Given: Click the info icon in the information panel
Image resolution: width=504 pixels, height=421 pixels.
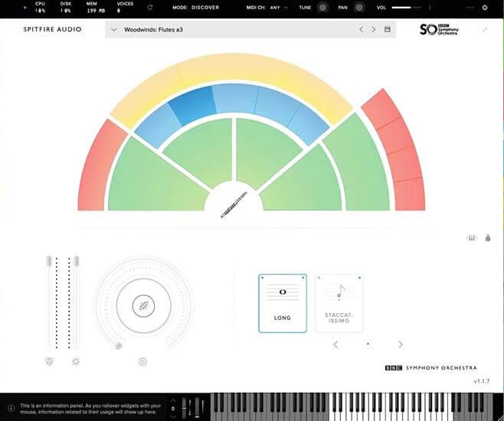Looking at the screenshot, I should (x=10, y=406).
